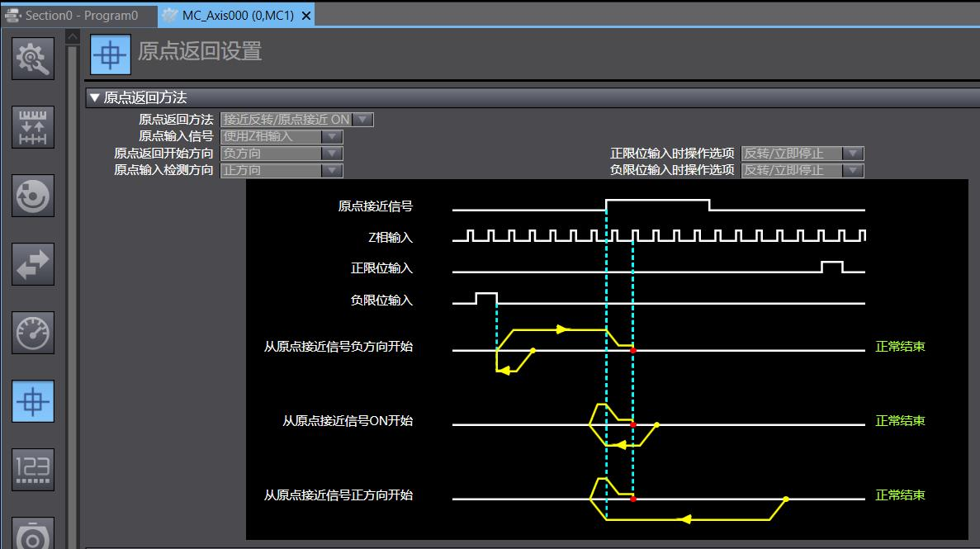
Task: Collapse the 原点返回方法 section
Action: click(94, 97)
